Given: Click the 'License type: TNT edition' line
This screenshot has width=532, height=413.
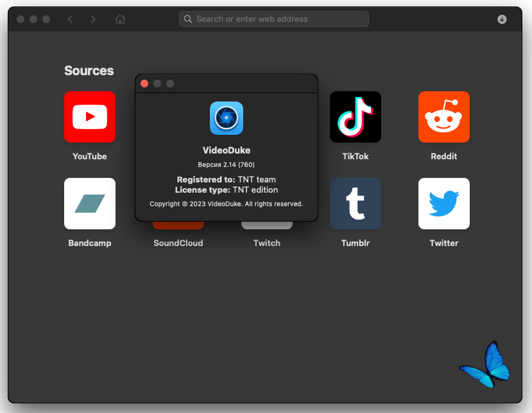Looking at the screenshot, I should [x=227, y=190].
